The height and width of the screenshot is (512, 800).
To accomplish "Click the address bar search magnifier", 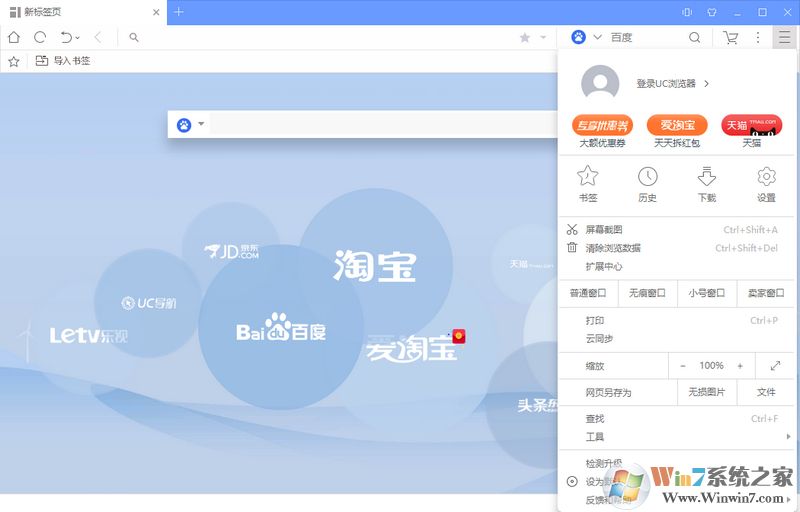I will click(134, 37).
